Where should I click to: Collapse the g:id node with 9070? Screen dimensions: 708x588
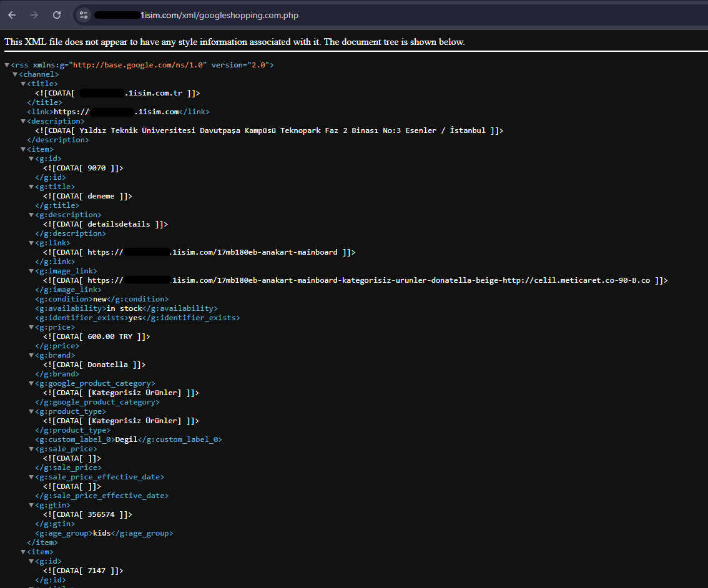click(31, 159)
